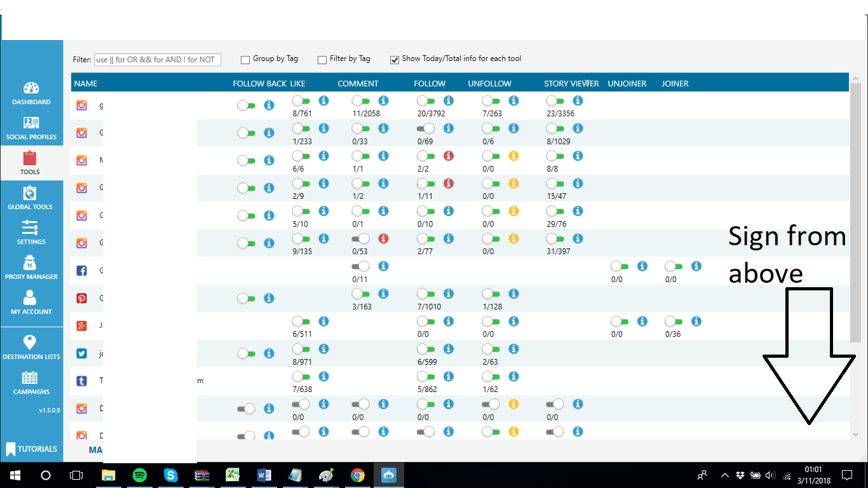Viewport: 868px width, 488px height.
Task: Click red alert icon beside Follow 2/2
Action: 449,156
